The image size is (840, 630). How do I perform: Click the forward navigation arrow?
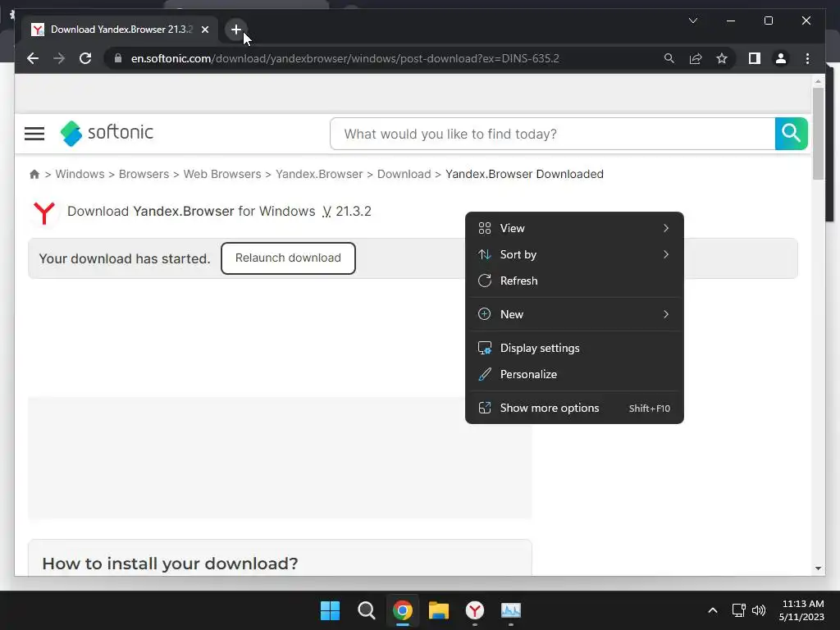tap(59, 58)
